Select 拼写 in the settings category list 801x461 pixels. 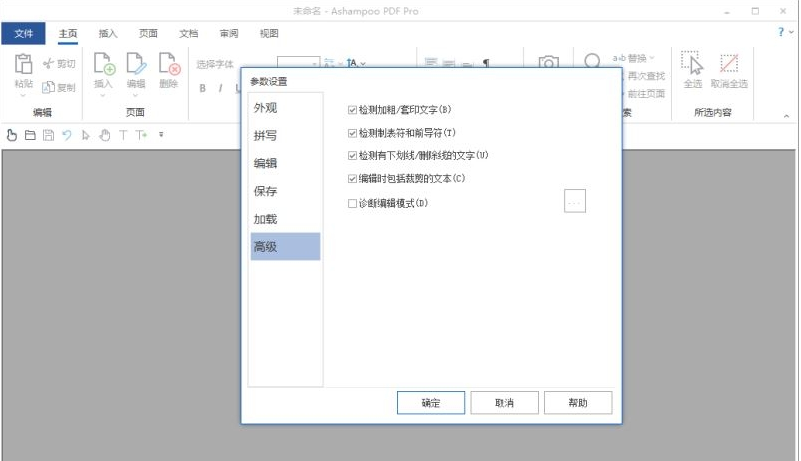285,135
